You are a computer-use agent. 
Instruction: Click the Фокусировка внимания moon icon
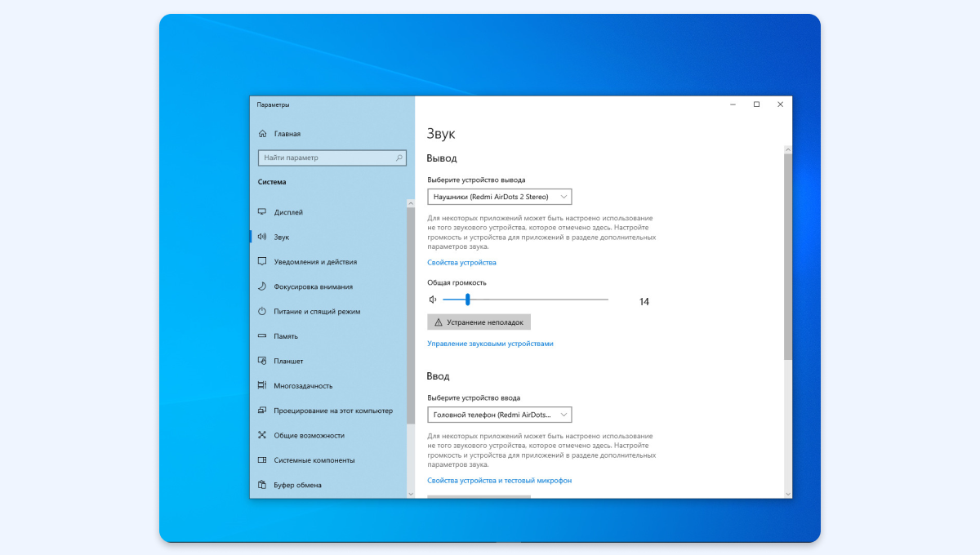[x=262, y=286]
